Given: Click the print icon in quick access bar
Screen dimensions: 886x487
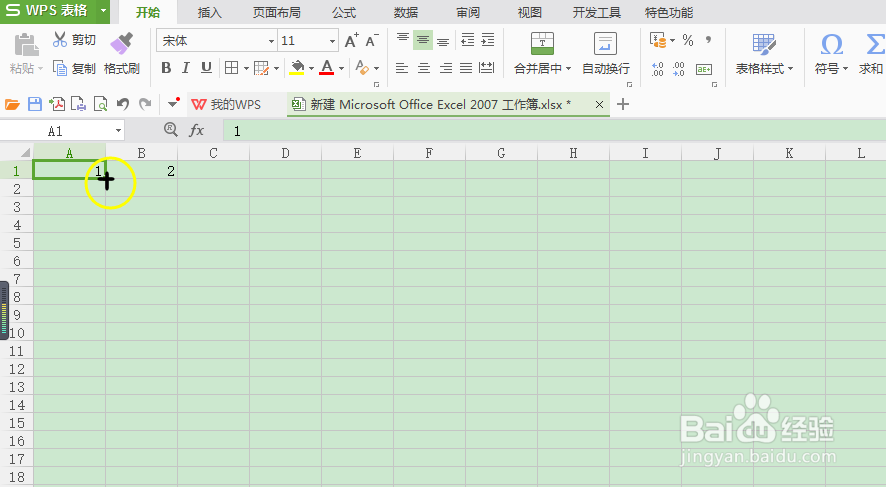Looking at the screenshot, I should click(x=79, y=104).
